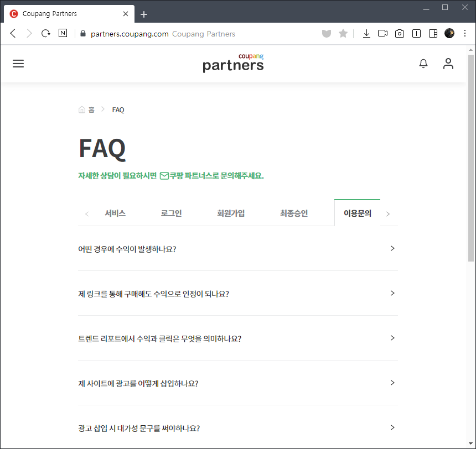
Task: Take a screenshot with camera icon
Action: click(400, 33)
